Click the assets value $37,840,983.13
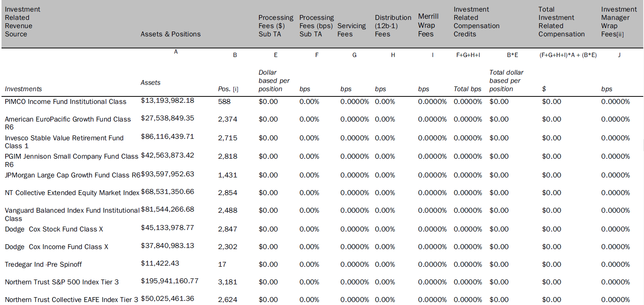The image size is (644, 305). (167, 246)
